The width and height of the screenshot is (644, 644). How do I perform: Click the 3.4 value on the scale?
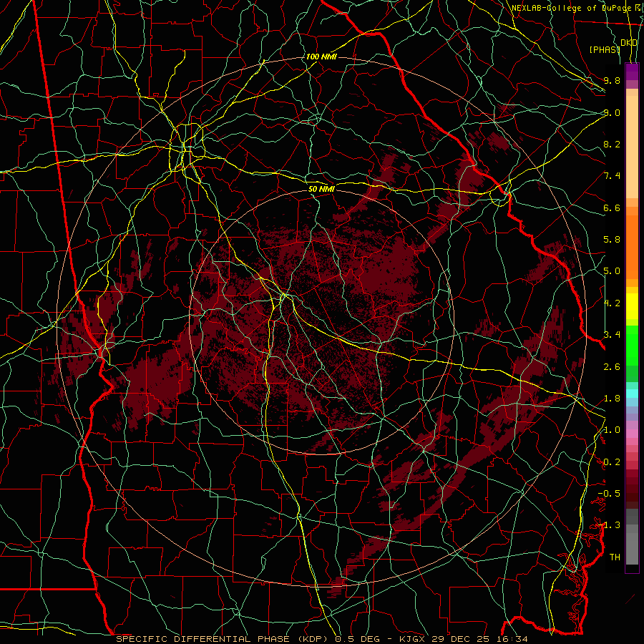[612, 335]
